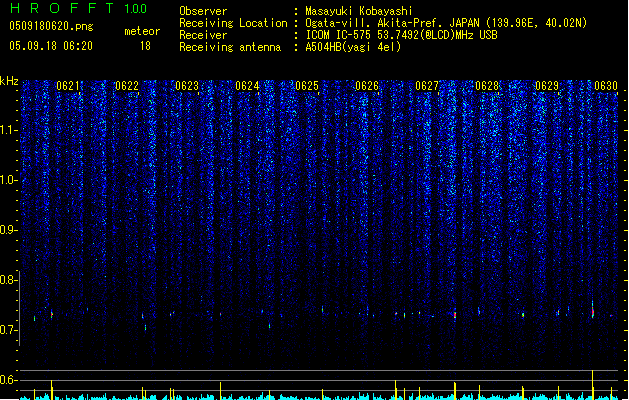
Task: Click the date stamp 05.09.18 06:20
Action: pyautogui.click(x=51, y=46)
